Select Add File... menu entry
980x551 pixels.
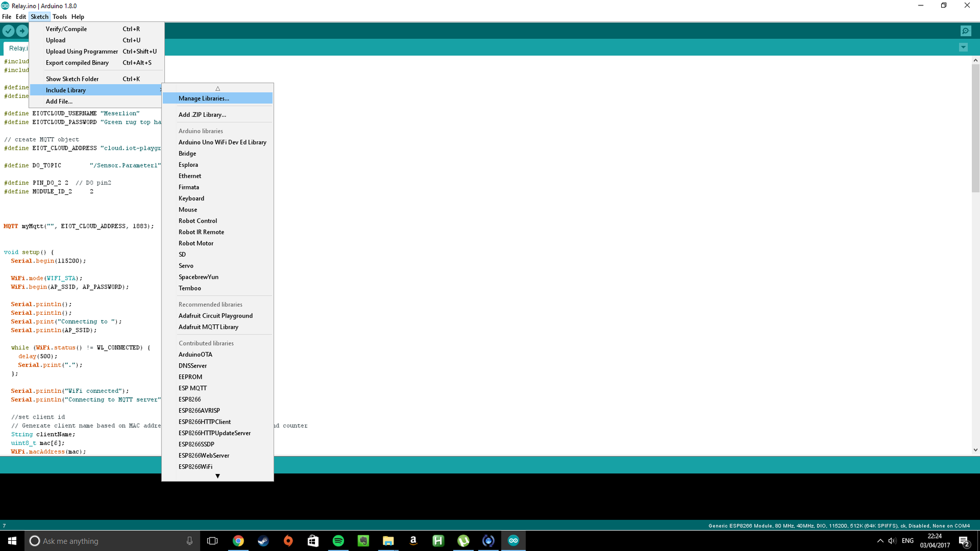(96, 102)
